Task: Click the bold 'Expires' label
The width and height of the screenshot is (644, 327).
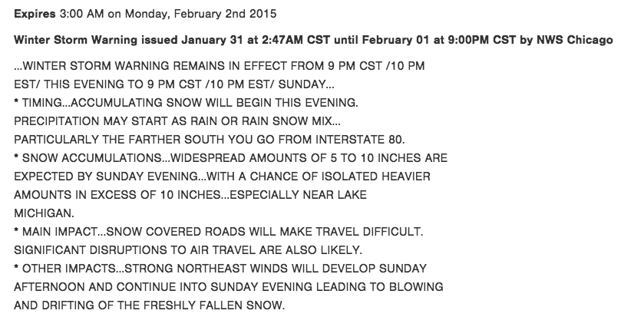Action: coord(35,14)
